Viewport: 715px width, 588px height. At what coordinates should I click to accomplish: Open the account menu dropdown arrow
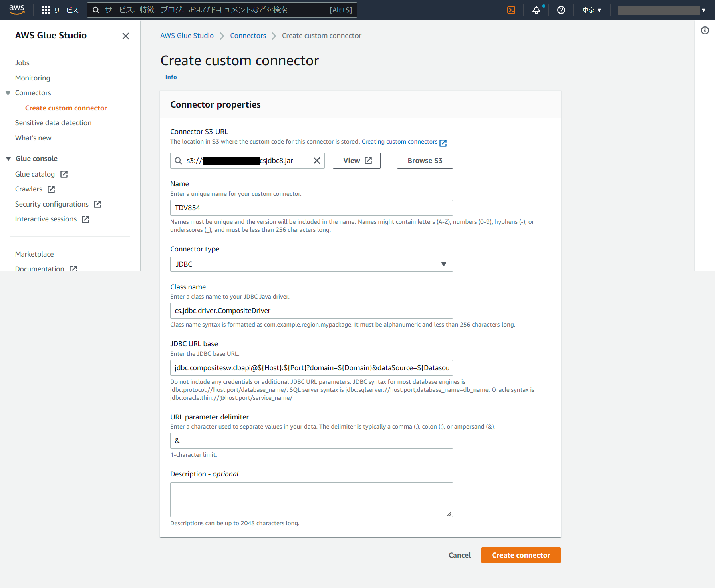coord(703,10)
